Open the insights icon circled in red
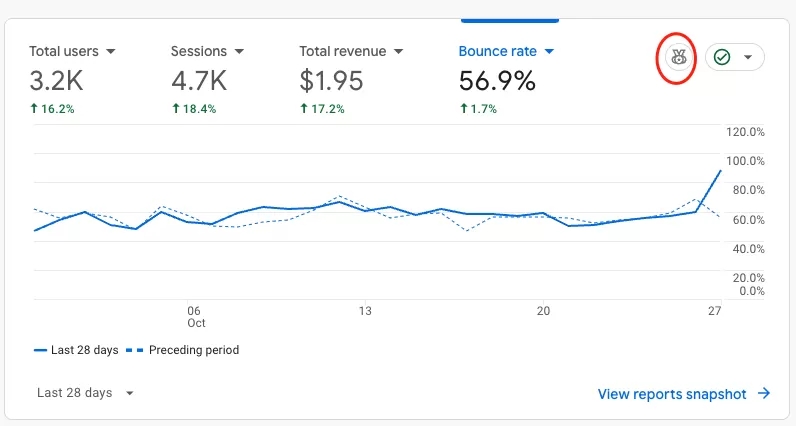This screenshot has width=796, height=426. click(679, 57)
